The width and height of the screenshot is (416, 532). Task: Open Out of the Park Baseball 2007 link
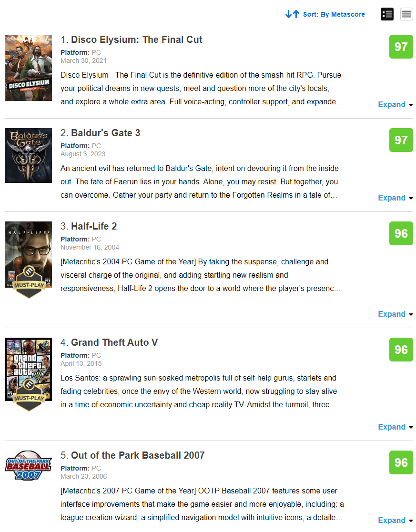click(x=138, y=455)
